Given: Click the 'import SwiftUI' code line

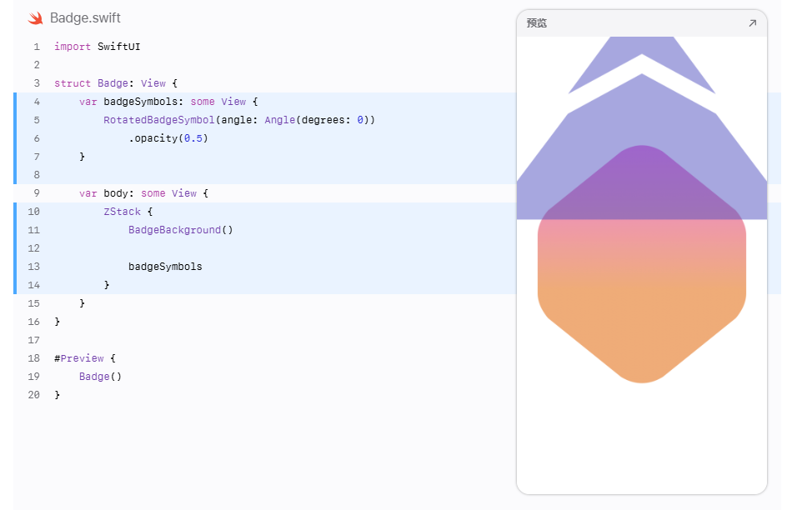Looking at the screenshot, I should [98, 47].
